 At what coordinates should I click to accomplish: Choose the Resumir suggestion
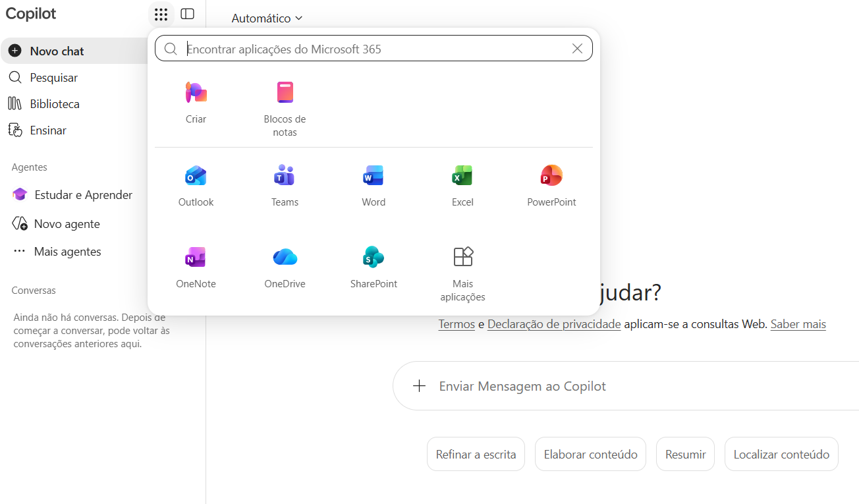(x=686, y=454)
